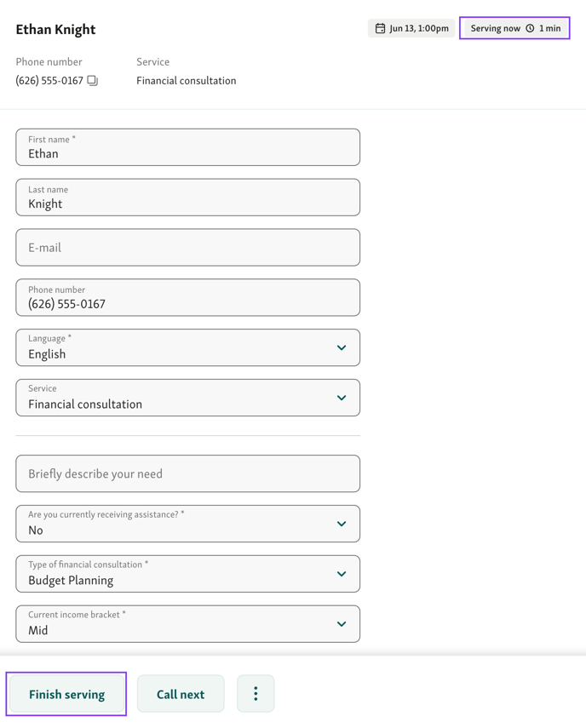Open the Service dropdown showing Financial consultation
This screenshot has width=586, height=728.
click(187, 398)
